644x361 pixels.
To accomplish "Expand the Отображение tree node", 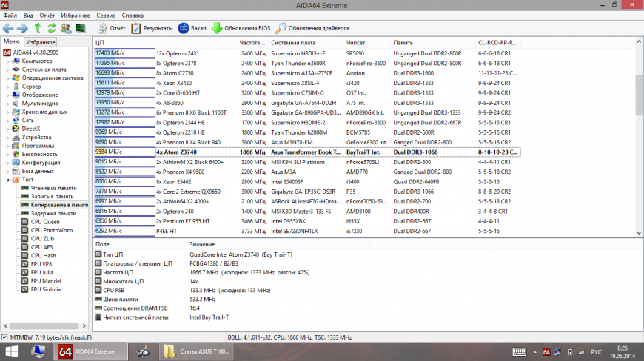I will [7, 95].
